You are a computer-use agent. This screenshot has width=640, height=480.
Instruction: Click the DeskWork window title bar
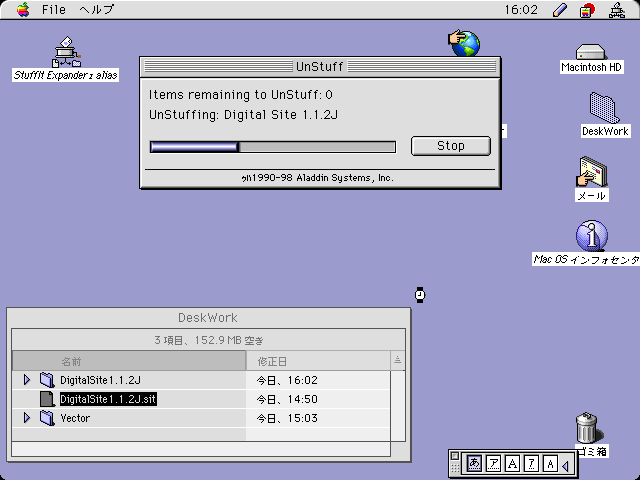[x=208, y=318]
